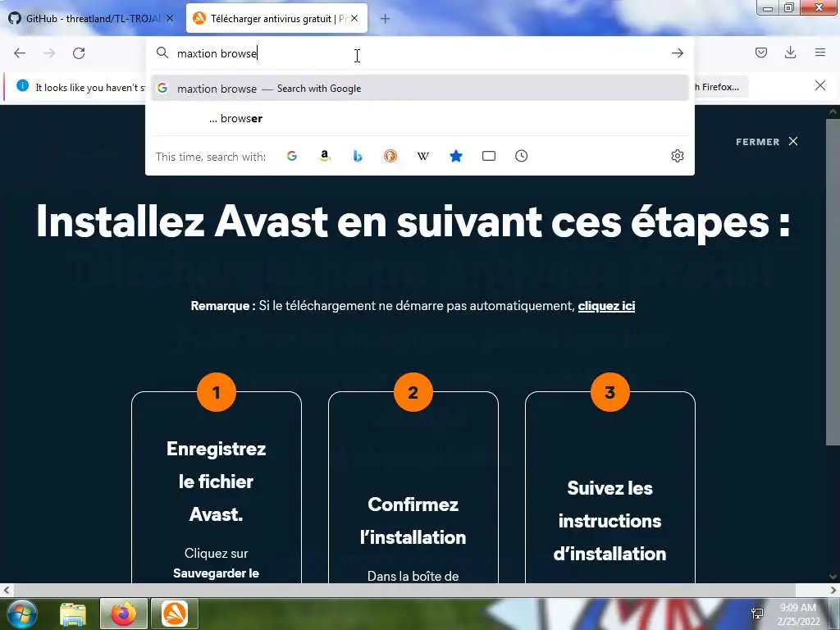Open the Firefox downloads panel
The width and height of the screenshot is (840, 630).
point(790,52)
